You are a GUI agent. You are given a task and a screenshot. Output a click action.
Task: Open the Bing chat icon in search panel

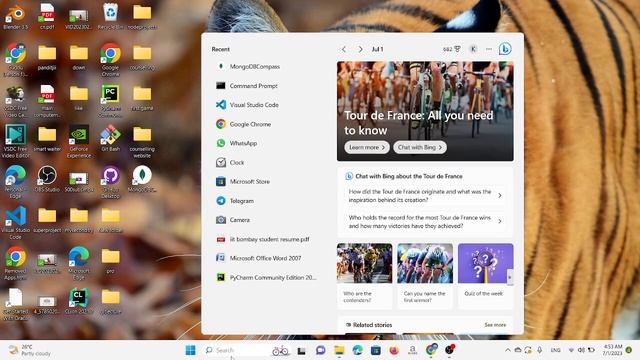tap(505, 49)
